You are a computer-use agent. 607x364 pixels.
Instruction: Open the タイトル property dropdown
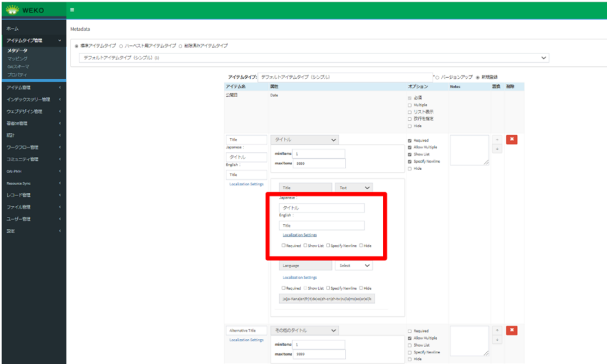(x=305, y=140)
